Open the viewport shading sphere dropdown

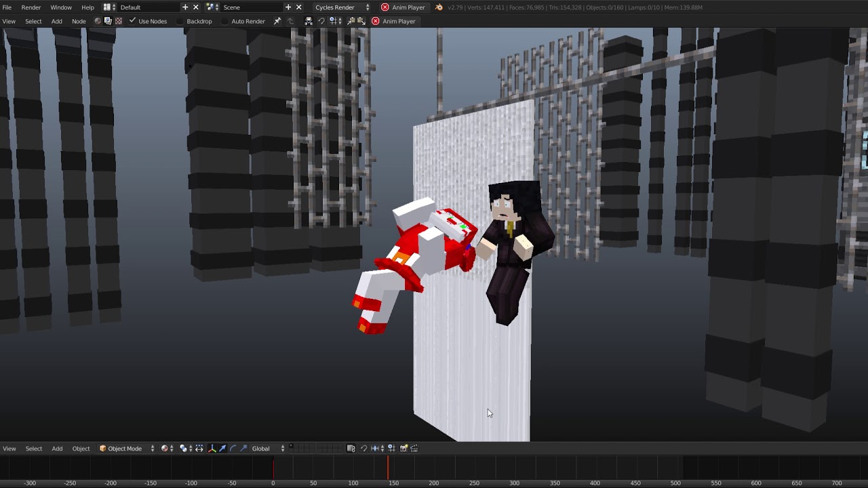coord(167,448)
